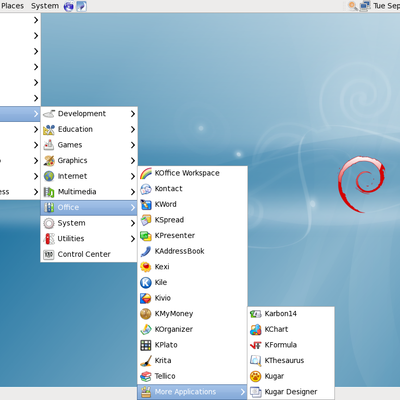Click the Internet globe icon
400x400 pixels.
49,176
